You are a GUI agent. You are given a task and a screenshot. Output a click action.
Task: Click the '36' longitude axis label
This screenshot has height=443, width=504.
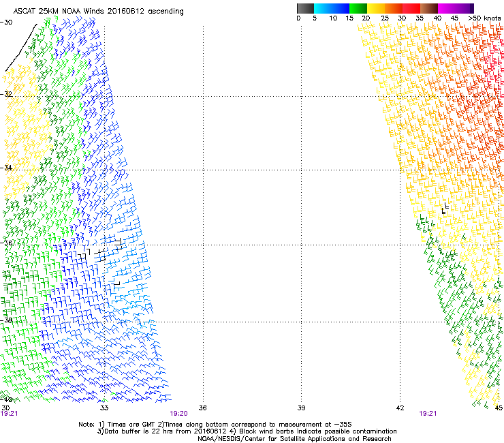point(203,408)
